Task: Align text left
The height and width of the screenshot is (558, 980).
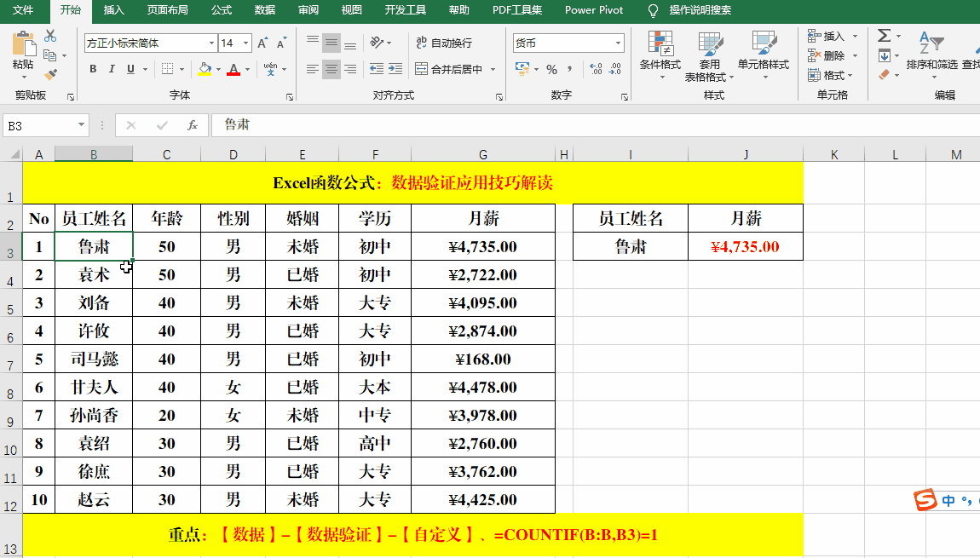Action: coord(313,69)
